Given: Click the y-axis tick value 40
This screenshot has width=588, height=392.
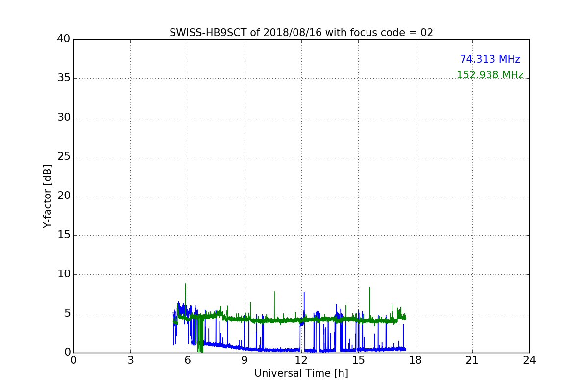Looking at the screenshot, I should tap(64, 39).
